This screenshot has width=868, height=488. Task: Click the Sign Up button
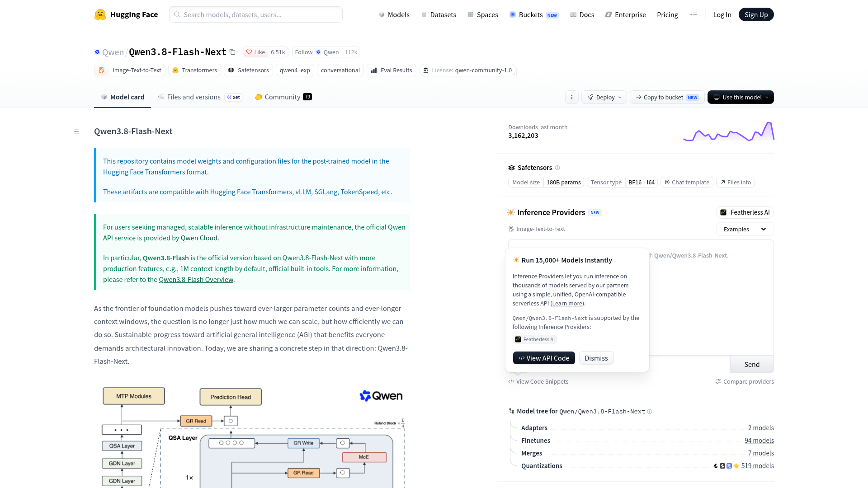[x=756, y=14]
